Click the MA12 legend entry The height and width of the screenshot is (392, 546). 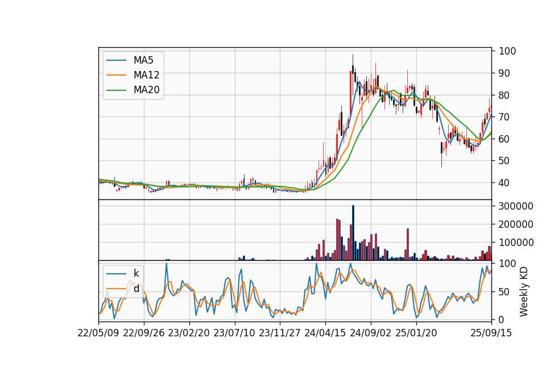click(133, 75)
